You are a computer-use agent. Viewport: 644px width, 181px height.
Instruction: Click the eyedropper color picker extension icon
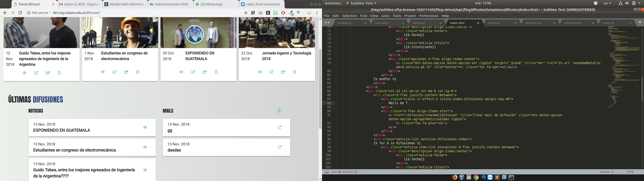click(x=291, y=13)
